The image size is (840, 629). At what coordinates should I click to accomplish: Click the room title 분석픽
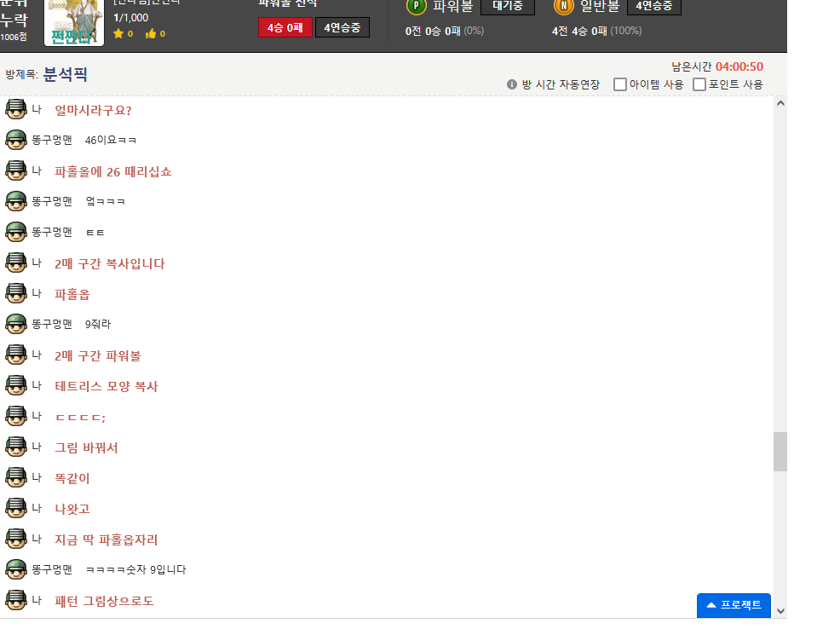tap(66, 74)
